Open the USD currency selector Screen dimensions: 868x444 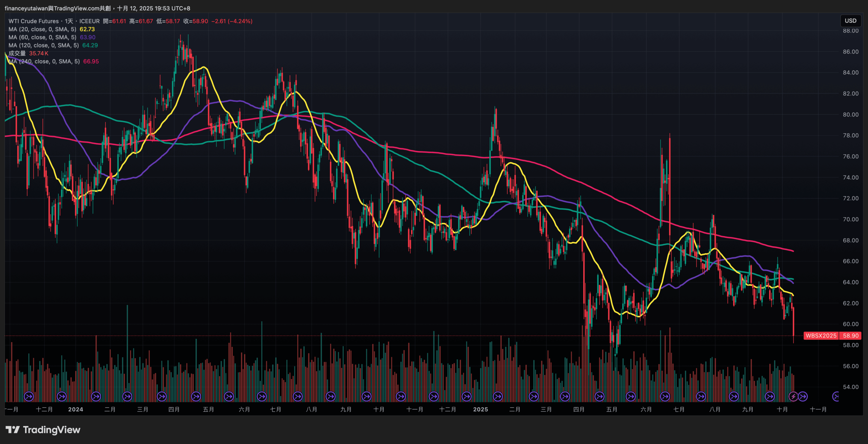pyautogui.click(x=850, y=21)
